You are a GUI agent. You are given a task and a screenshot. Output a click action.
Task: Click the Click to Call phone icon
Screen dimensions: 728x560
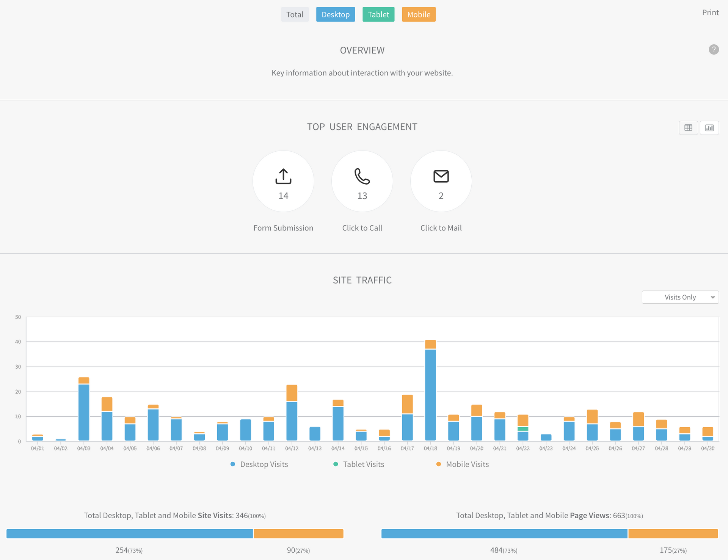[362, 176]
